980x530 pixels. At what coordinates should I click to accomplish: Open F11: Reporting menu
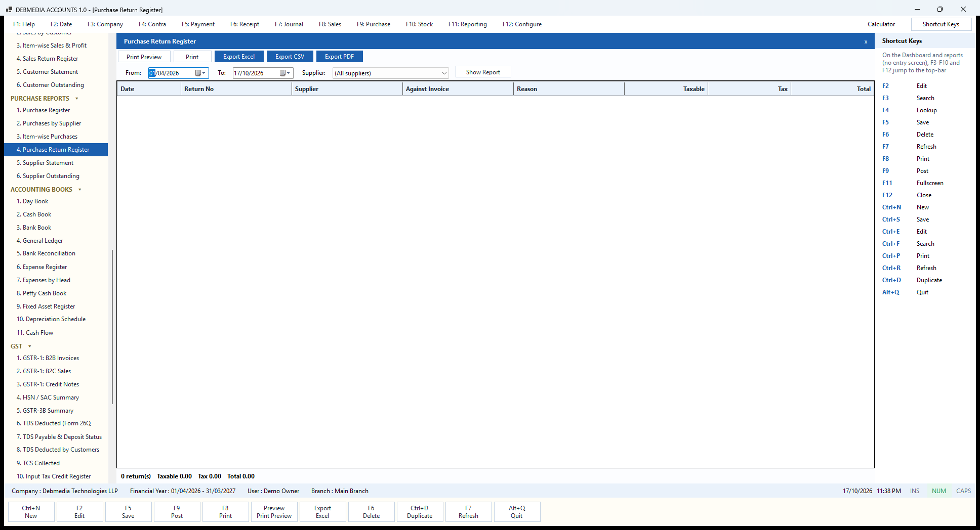[x=468, y=24]
